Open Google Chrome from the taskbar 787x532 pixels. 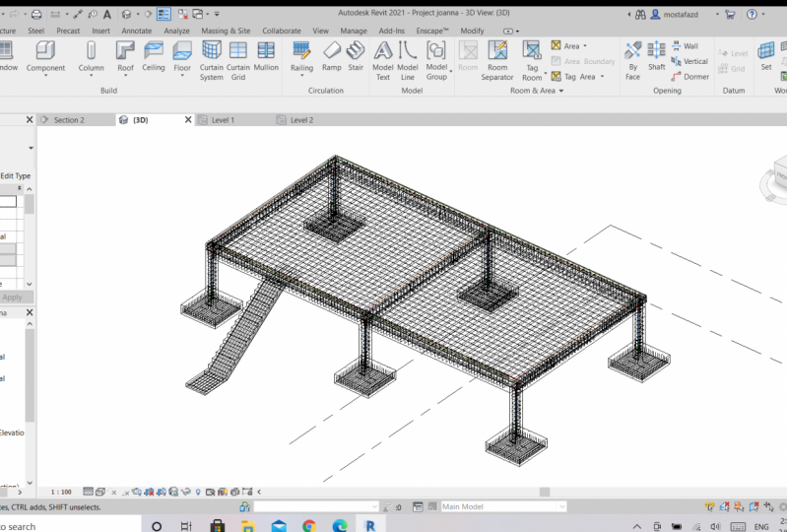[309, 525]
